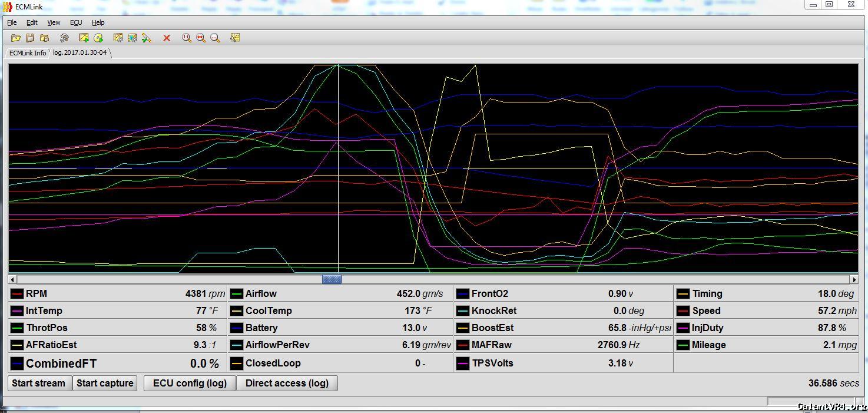
Task: Open the wrench settings tool icon
Action: 64,38
